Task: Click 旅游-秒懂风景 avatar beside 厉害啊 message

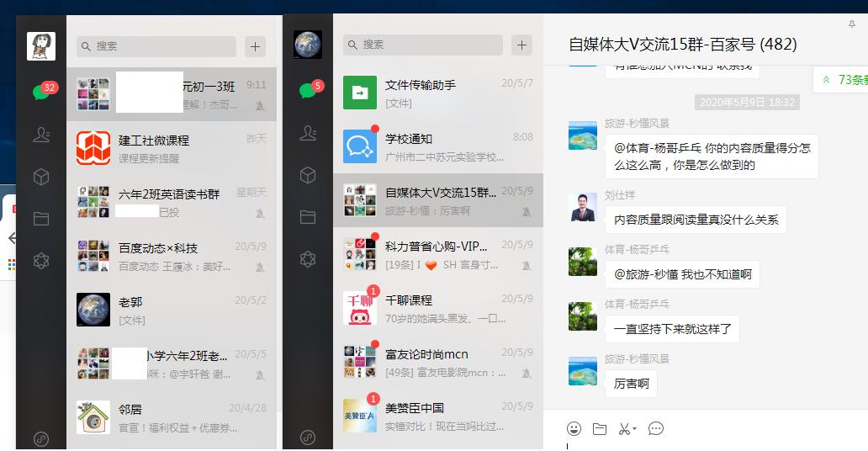Action: (583, 371)
